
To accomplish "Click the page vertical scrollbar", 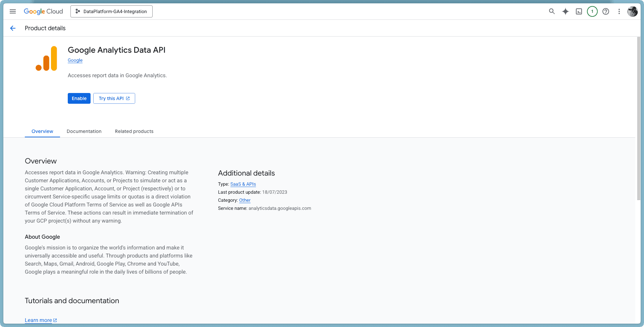I will click(639, 119).
